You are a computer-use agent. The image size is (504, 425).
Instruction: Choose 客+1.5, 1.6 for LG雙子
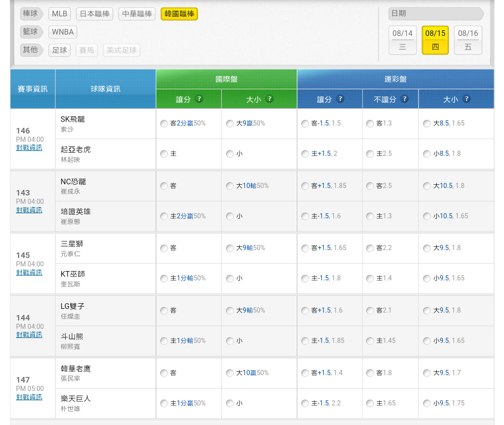(x=305, y=311)
